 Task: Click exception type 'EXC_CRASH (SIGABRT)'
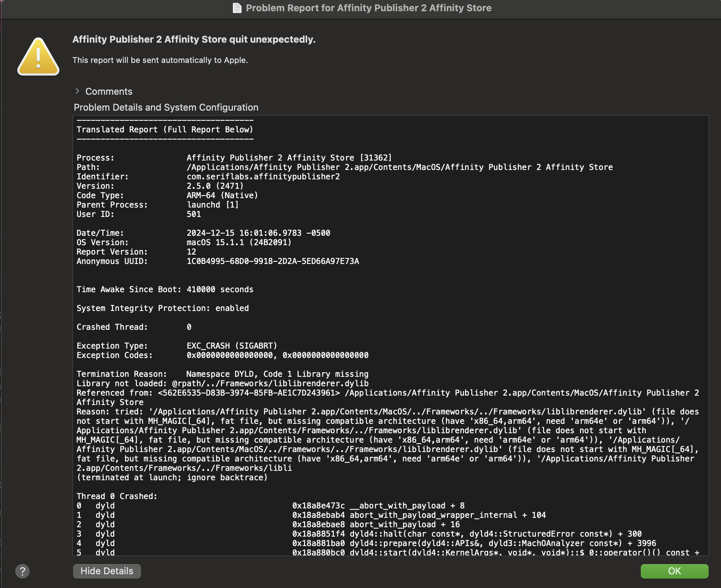(x=232, y=346)
